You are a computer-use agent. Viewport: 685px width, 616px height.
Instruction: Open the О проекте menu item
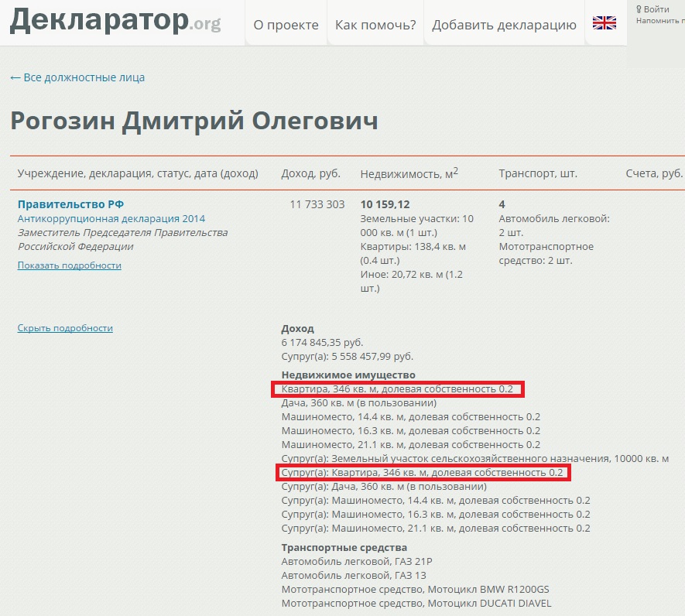tap(286, 25)
